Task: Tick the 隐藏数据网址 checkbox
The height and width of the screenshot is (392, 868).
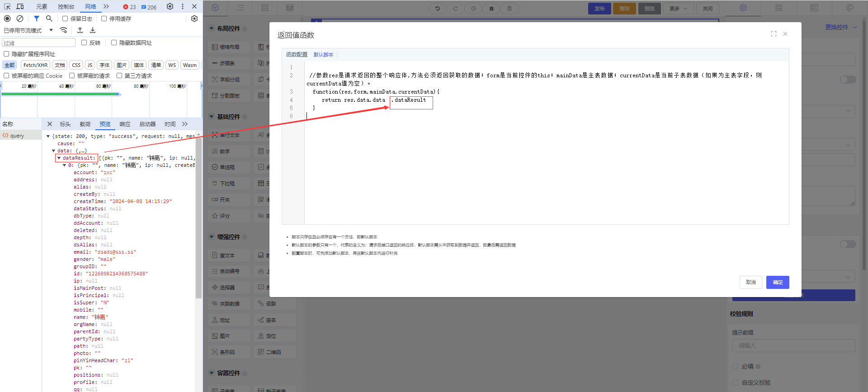Action: (x=114, y=43)
